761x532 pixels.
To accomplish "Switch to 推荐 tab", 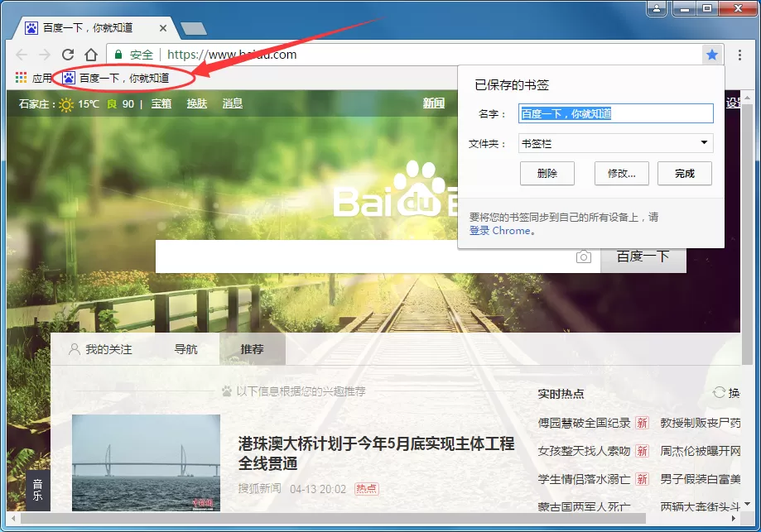I will tap(253, 349).
